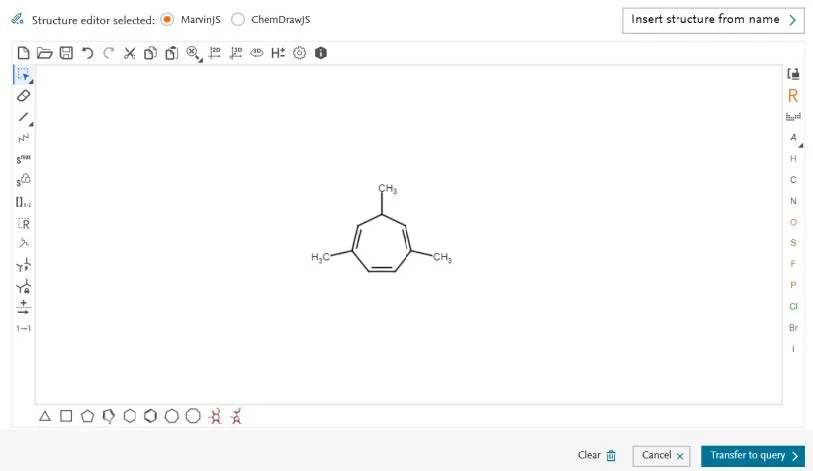Select the carbon chain drawing tool

[23, 138]
